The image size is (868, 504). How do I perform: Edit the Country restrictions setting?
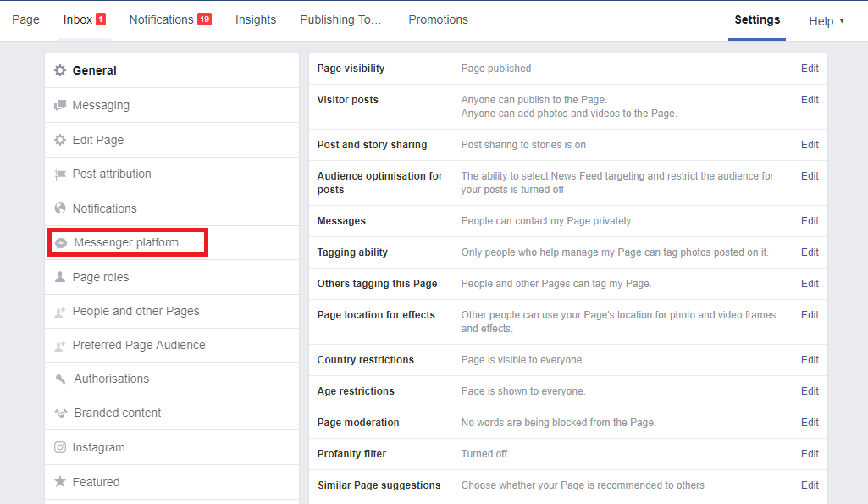810,360
